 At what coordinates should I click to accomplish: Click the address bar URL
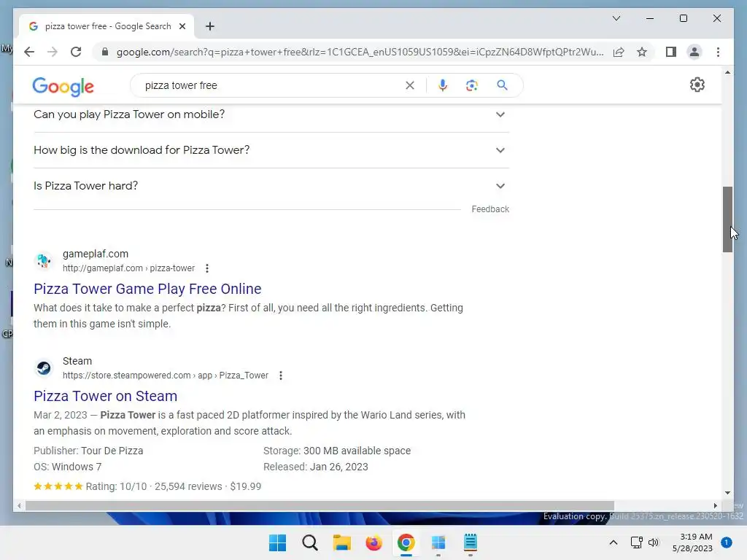tap(360, 52)
